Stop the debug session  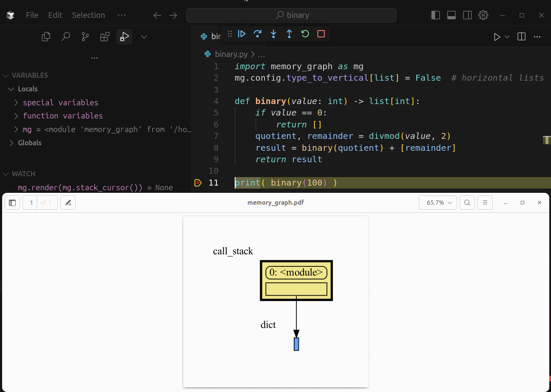pyautogui.click(x=321, y=34)
